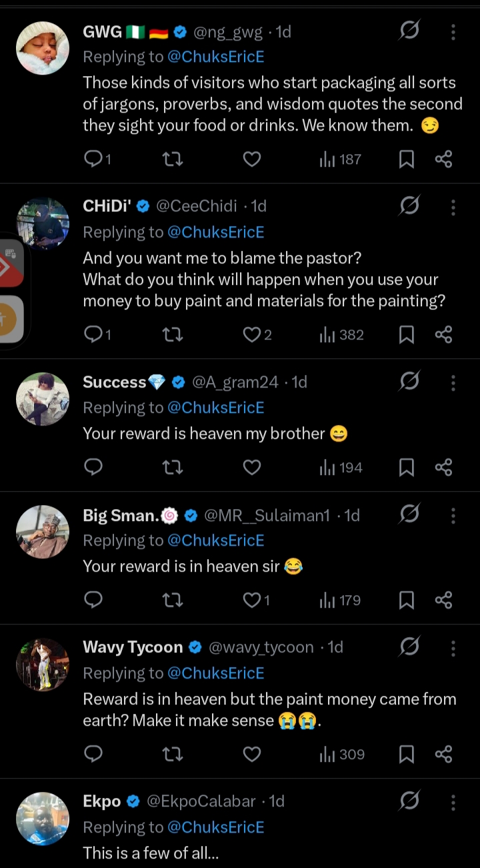
Task: Reply to Wavy Tycoon's tweet
Action: [93, 754]
